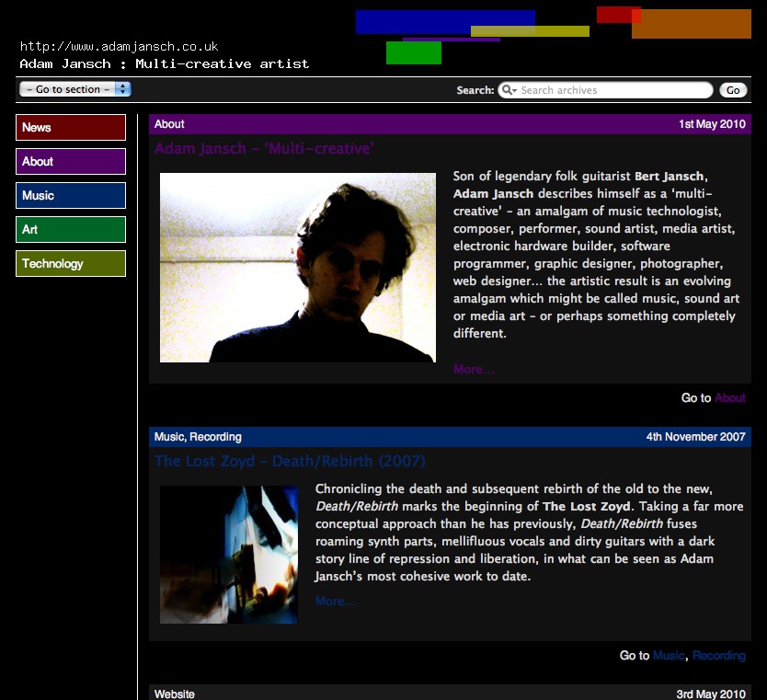This screenshot has width=767, height=700.
Task: Click 'More…' link under Death/Rebirth excerpt
Action: [336, 602]
